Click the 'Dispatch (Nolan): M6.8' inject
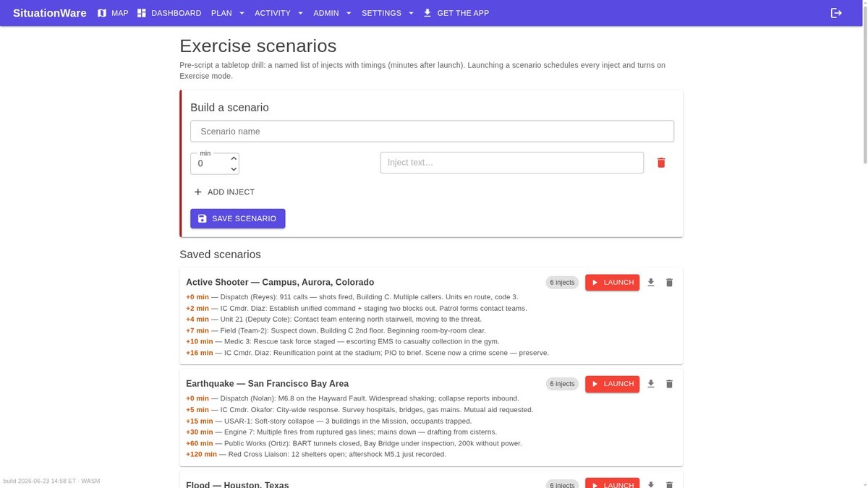The image size is (868, 488). [352, 398]
